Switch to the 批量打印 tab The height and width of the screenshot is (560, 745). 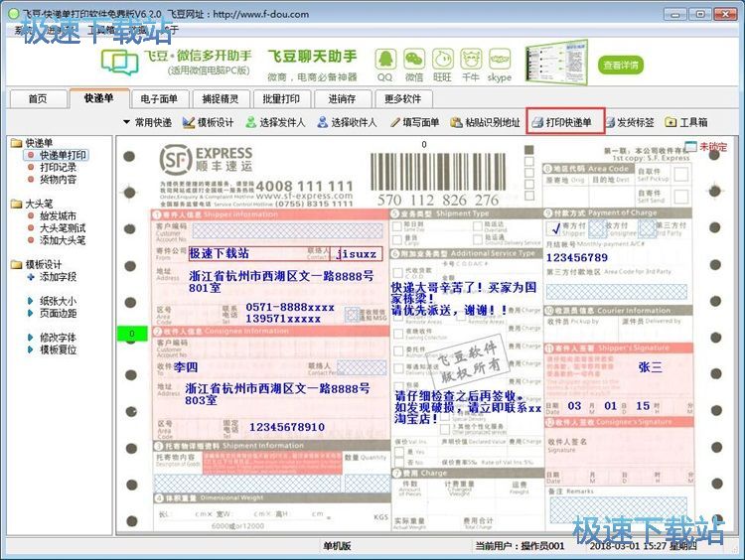pos(281,99)
